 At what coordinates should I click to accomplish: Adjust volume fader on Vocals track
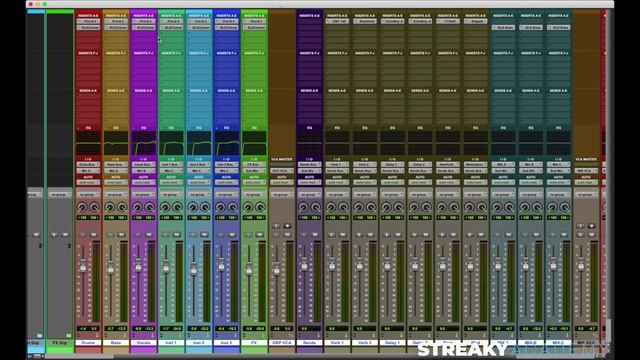pyautogui.click(x=138, y=266)
